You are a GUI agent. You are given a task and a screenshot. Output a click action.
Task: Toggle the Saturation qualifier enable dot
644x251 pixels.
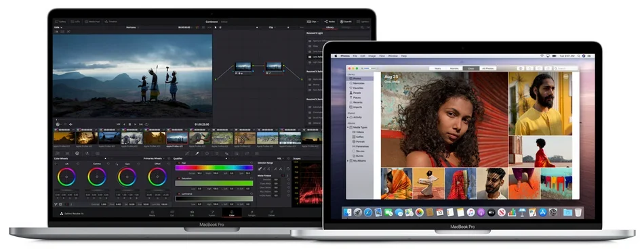179,179
